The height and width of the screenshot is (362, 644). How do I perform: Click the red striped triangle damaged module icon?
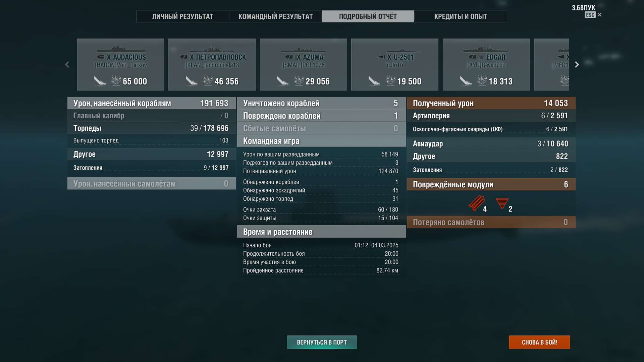[x=502, y=203]
